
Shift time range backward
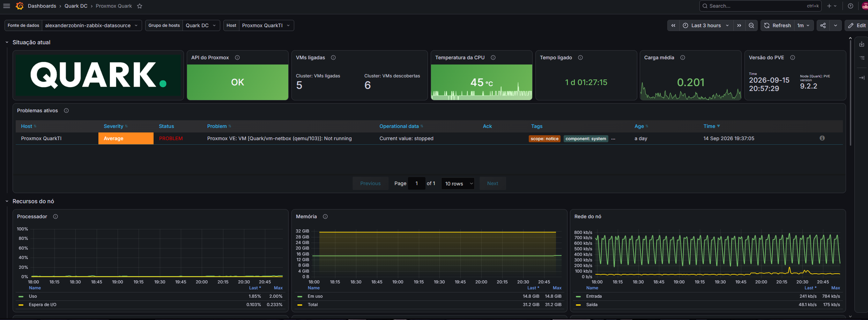(x=673, y=25)
